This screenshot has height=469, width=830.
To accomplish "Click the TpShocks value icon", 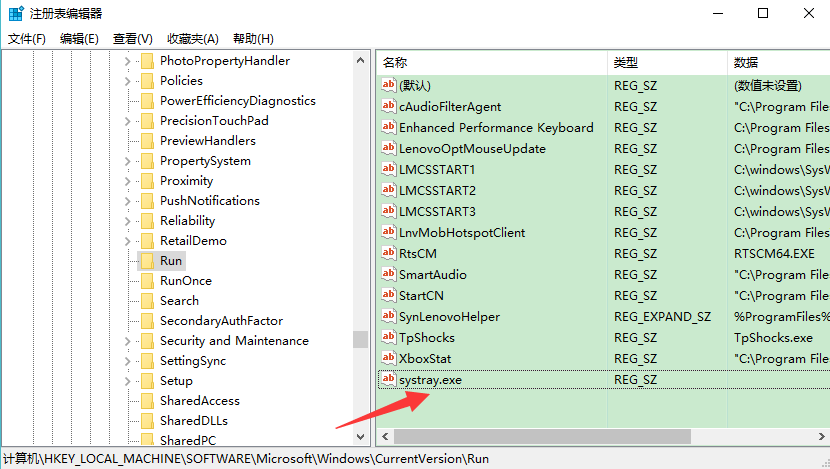I will pyautogui.click(x=389, y=337).
